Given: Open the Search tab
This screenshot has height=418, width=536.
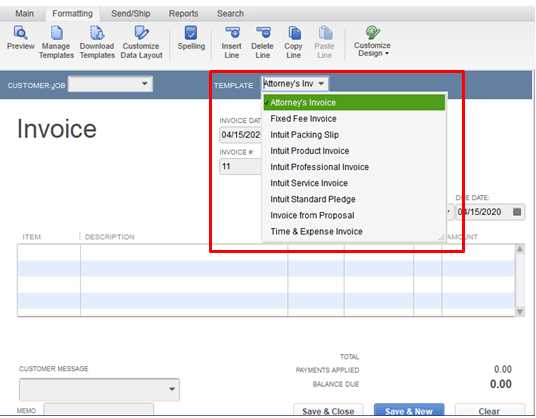Looking at the screenshot, I should coord(230,13).
